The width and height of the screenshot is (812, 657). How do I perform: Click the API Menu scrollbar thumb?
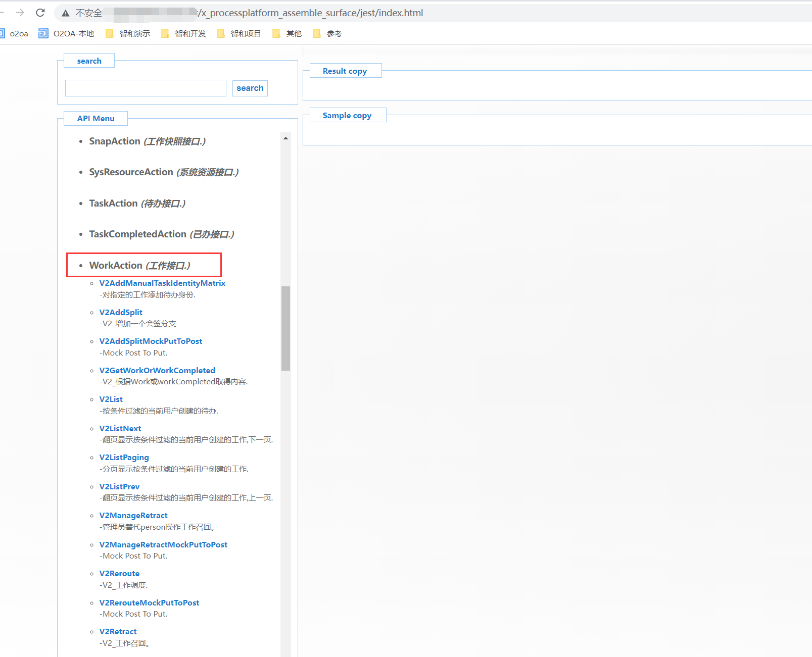[x=286, y=328]
